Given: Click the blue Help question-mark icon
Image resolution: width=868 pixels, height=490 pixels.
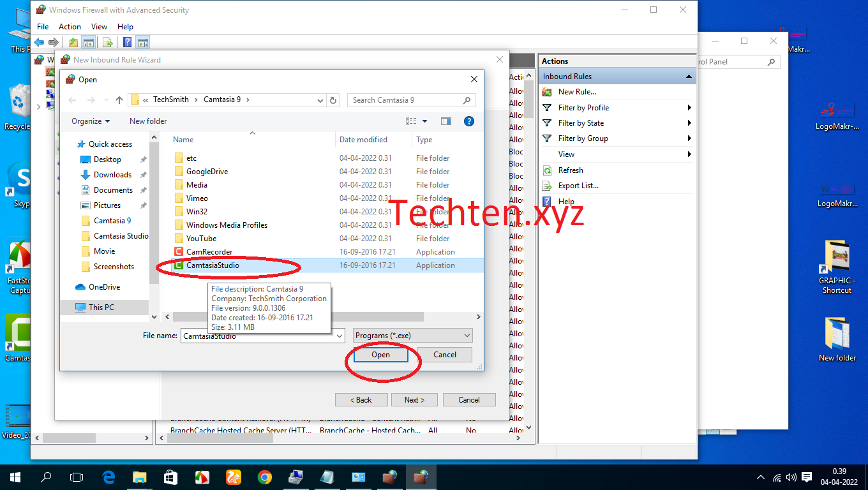Looking at the screenshot, I should 469,121.
